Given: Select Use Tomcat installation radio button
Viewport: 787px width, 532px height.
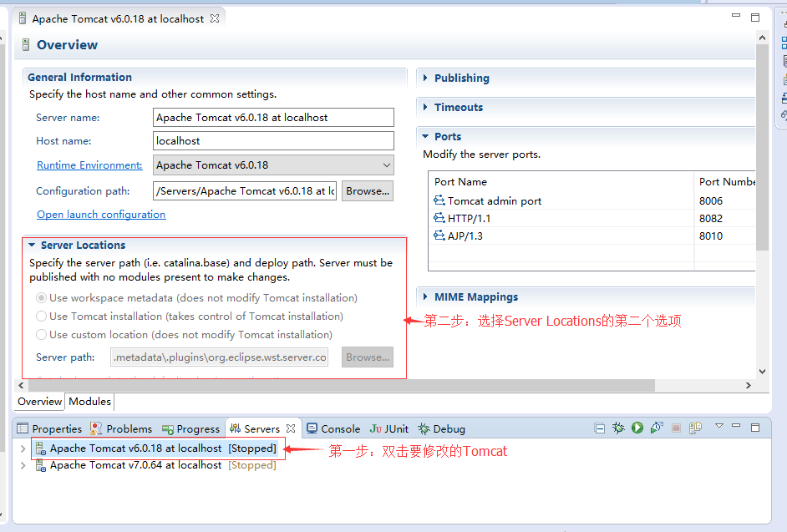Looking at the screenshot, I should (x=42, y=317).
